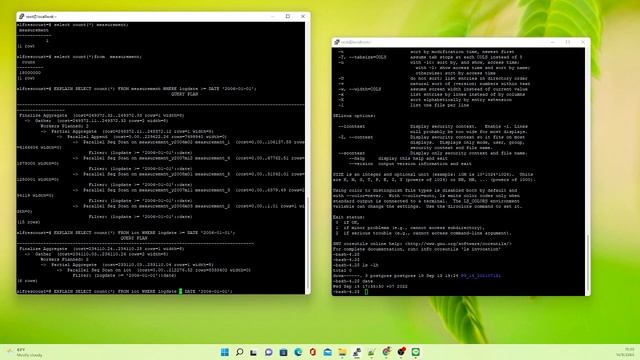Open the green app beside PuTTY
Viewport: 640px width, 360px height.
[371, 352]
